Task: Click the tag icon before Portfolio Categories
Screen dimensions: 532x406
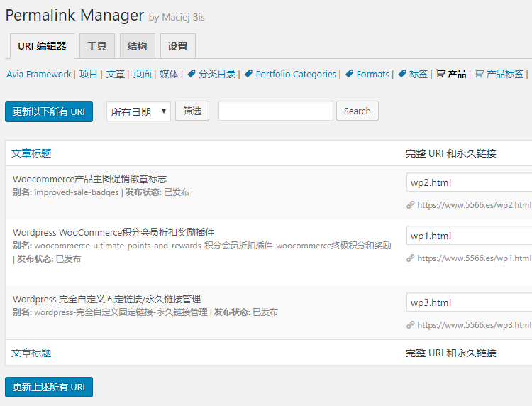Action: coord(248,74)
